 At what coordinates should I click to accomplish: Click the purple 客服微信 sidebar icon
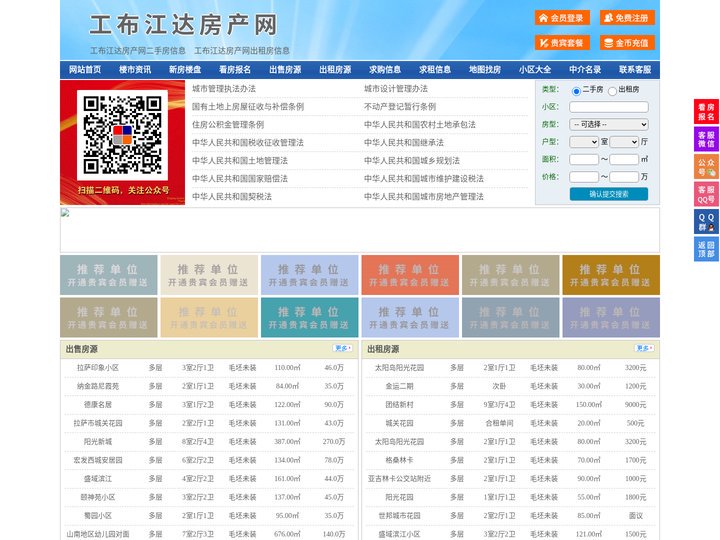pyautogui.click(x=706, y=139)
